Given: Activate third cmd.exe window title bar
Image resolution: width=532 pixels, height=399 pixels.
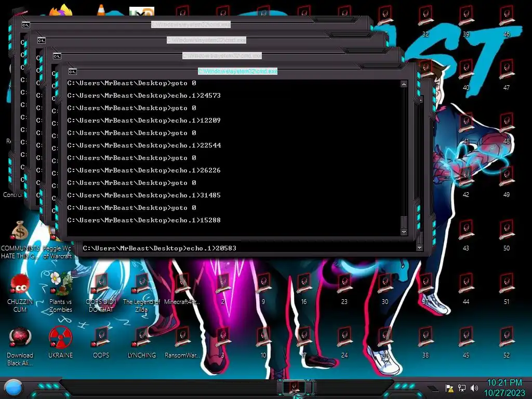Looking at the screenshot, I should point(206,40).
